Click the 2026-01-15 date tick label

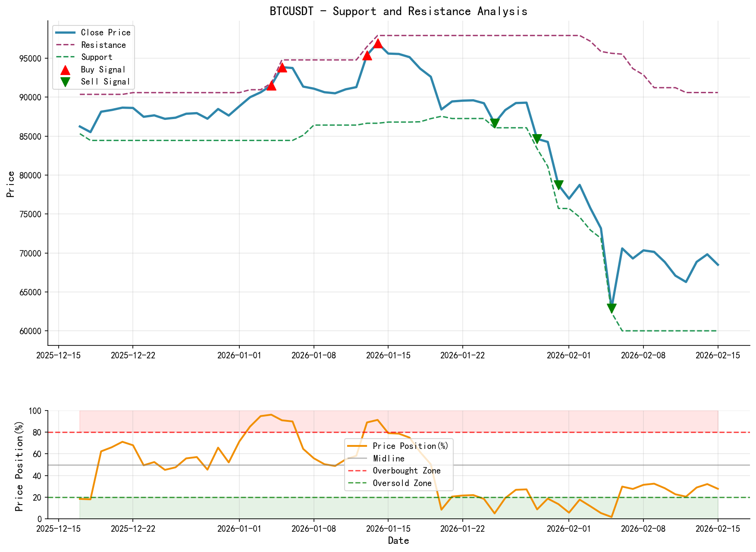point(389,356)
